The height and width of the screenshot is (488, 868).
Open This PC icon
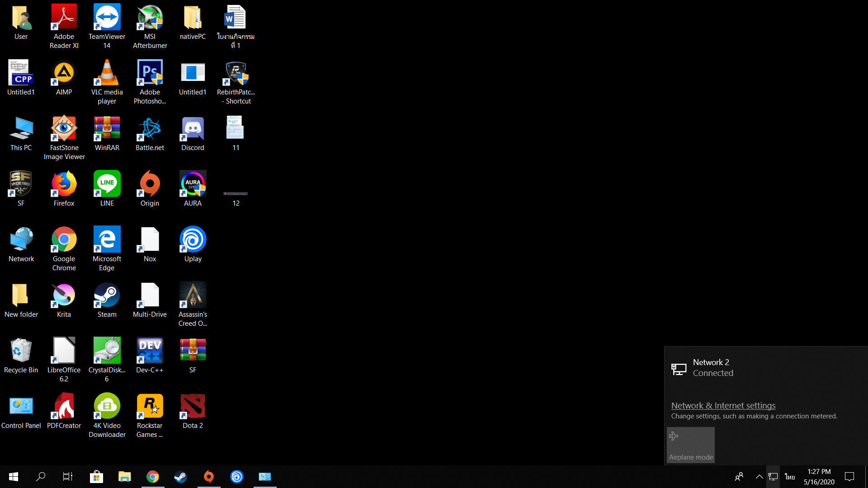click(x=21, y=134)
